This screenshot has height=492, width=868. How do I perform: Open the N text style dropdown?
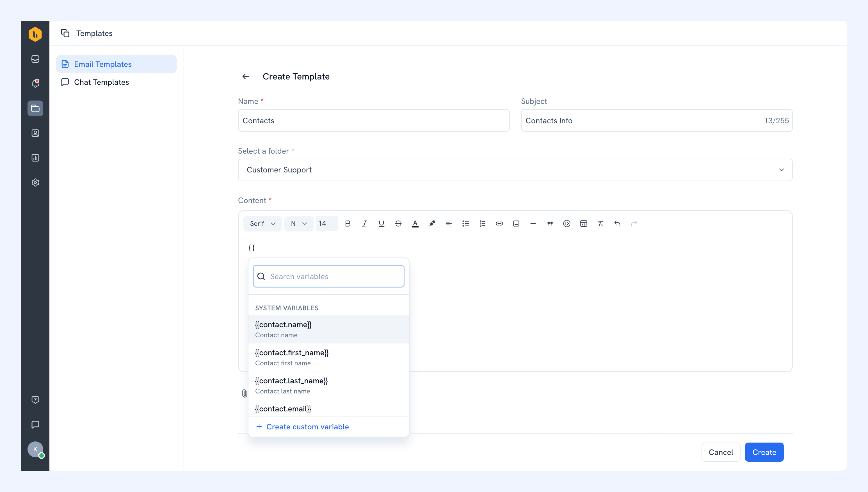coord(299,223)
